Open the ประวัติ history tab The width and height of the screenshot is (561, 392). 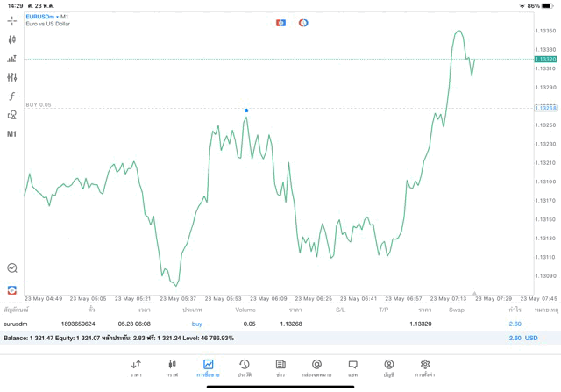point(245,367)
